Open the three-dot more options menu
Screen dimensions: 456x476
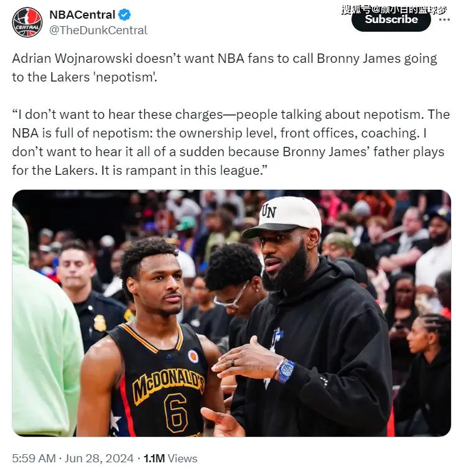point(444,20)
